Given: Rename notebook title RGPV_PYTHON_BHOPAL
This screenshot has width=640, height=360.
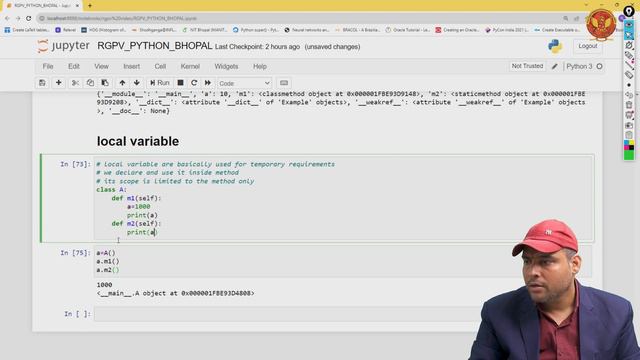Looking at the screenshot, I should [155, 46].
